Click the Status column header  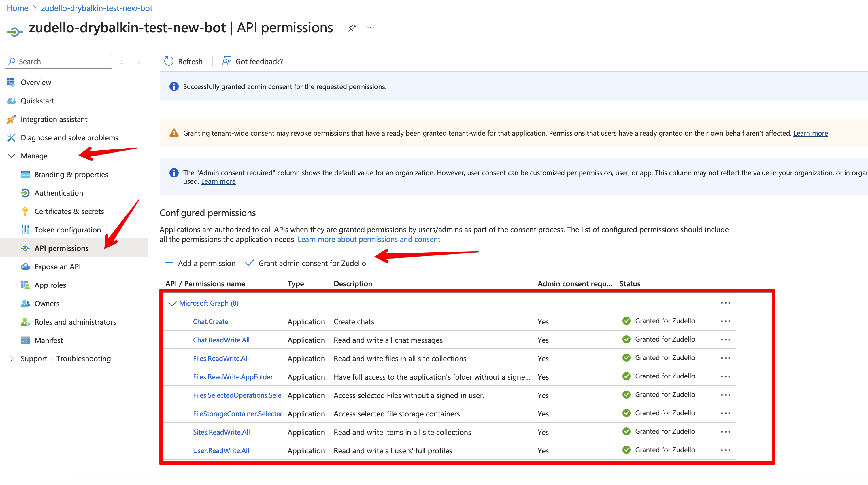point(630,284)
